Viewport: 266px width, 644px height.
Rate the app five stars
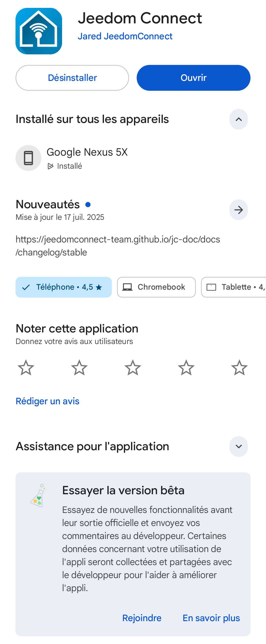(x=239, y=368)
